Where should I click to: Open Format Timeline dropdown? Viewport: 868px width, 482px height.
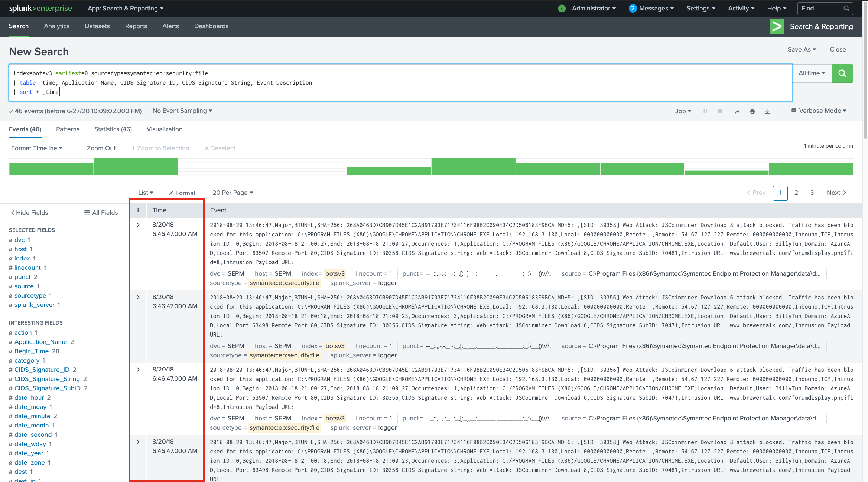click(x=37, y=148)
